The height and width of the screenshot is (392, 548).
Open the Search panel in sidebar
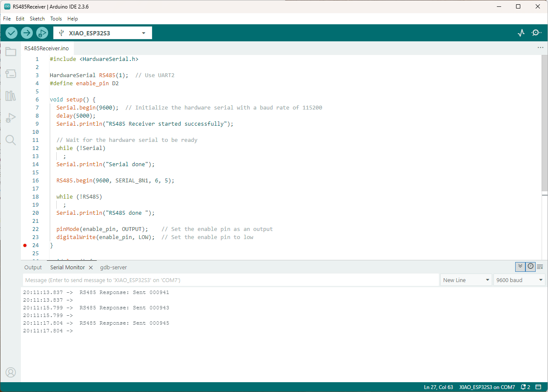click(x=11, y=140)
